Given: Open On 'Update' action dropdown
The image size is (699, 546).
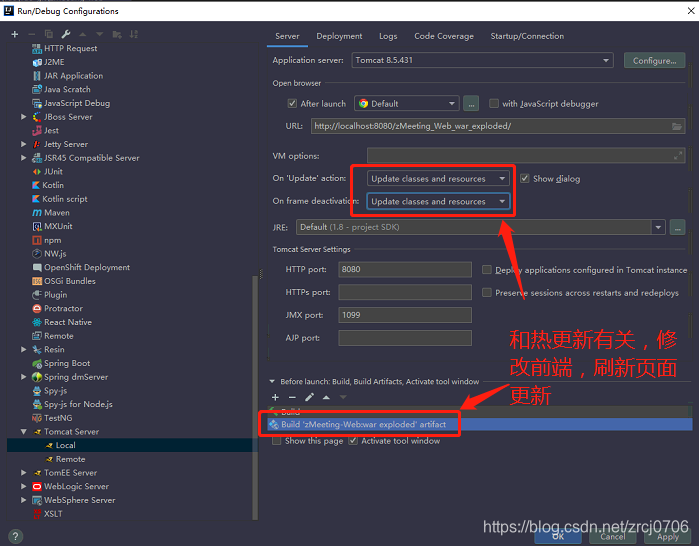Looking at the screenshot, I should [438, 179].
